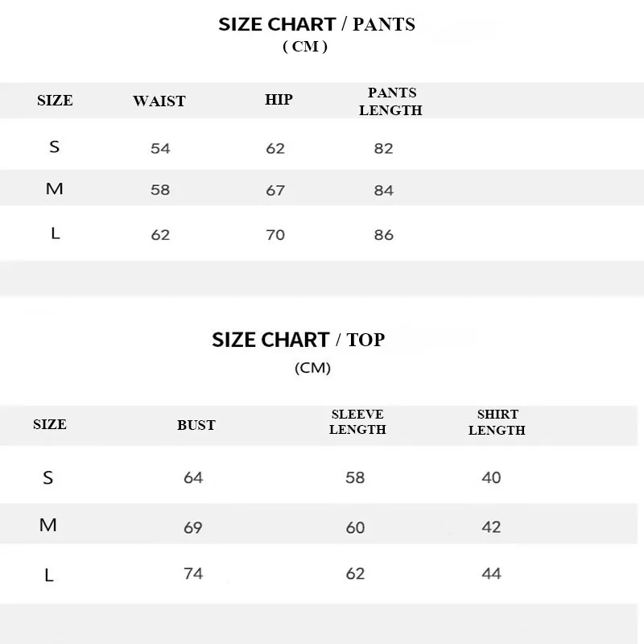The width and height of the screenshot is (644, 644).
Task: Click the L row label in pants chart
Action: [x=55, y=233]
